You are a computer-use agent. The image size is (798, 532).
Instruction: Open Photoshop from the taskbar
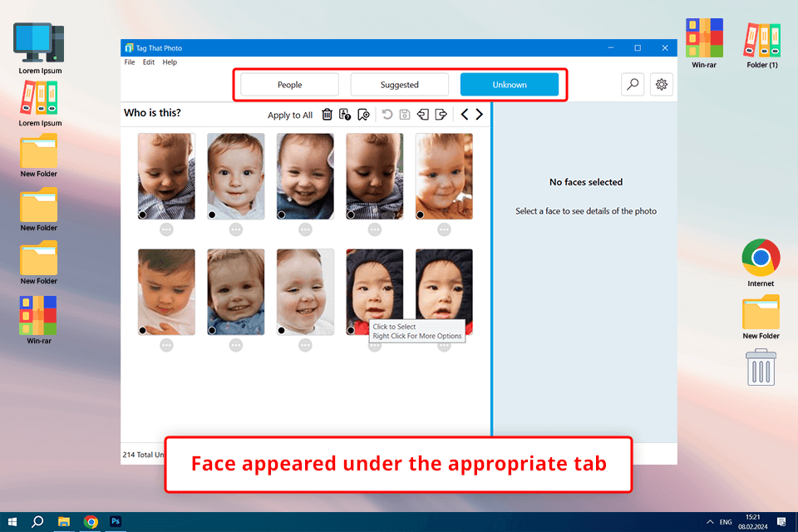tap(116, 521)
